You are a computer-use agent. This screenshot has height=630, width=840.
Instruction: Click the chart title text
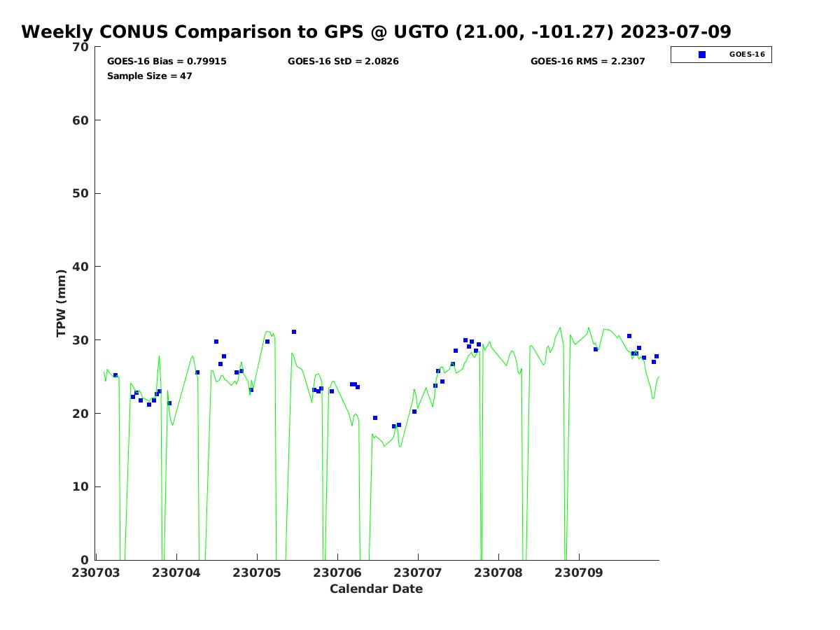[x=376, y=32]
